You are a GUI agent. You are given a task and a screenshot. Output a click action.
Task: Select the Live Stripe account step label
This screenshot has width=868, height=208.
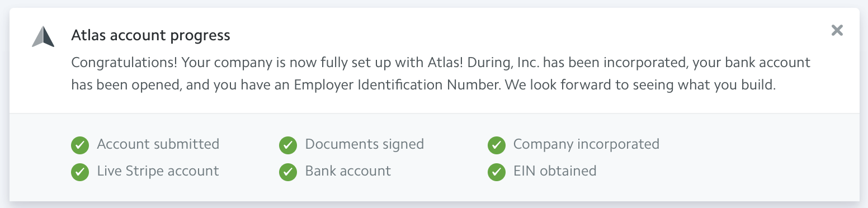coord(158,171)
